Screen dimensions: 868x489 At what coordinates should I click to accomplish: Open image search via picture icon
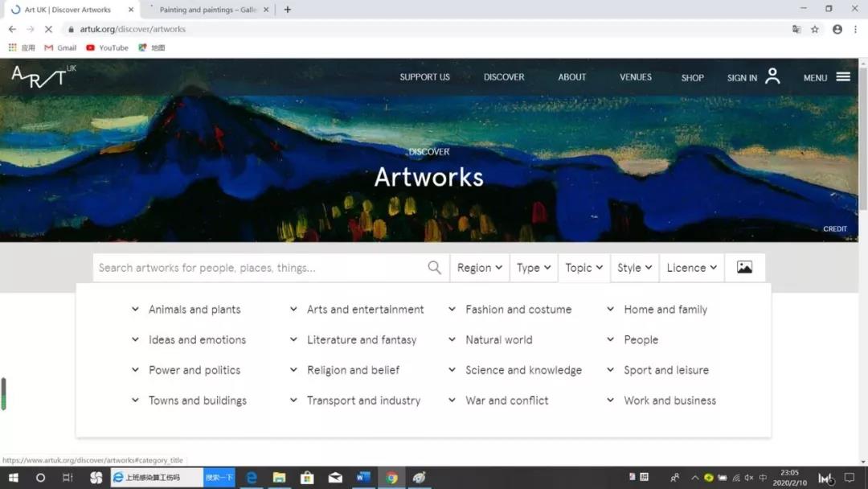tap(744, 268)
